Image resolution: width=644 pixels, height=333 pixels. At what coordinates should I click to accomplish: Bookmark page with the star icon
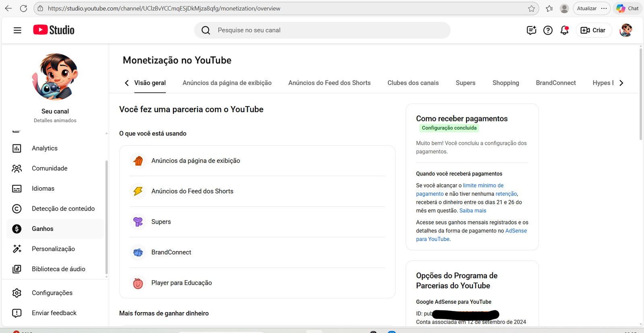[531, 8]
